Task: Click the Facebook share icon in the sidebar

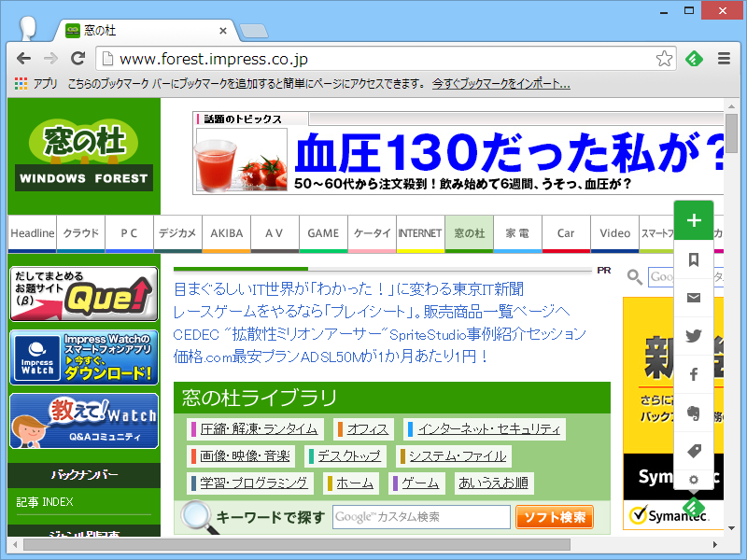Action: point(694,374)
